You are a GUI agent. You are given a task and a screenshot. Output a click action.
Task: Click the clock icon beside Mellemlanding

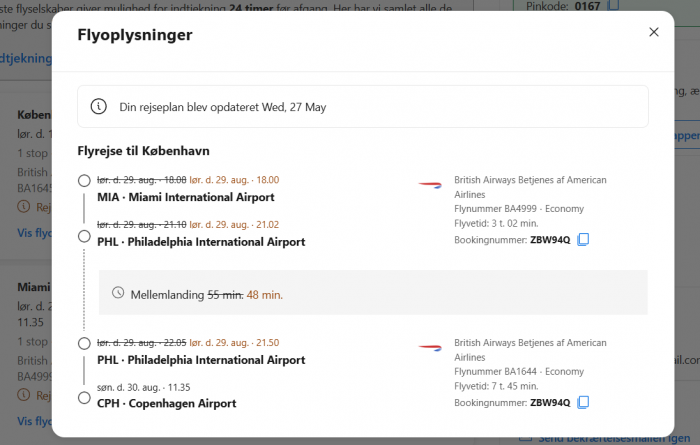pos(118,293)
